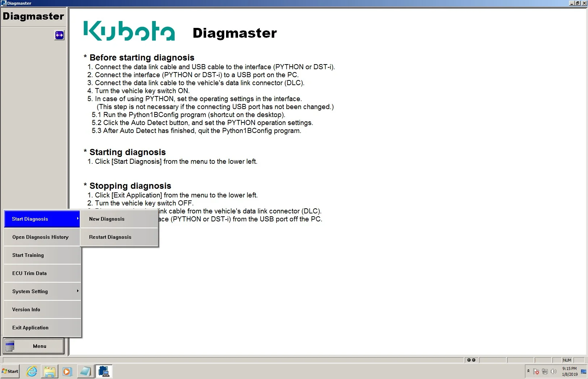Click the line "Connect the interface (PYTHON or DST-i) to a USB port"
This screenshot has height=379, width=588.
point(193,75)
